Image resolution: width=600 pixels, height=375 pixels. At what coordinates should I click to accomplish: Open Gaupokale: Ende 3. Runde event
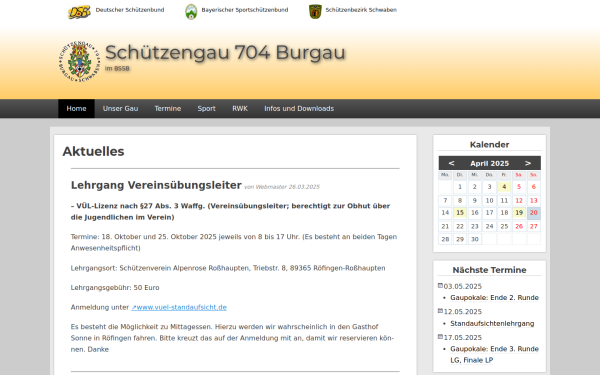(x=494, y=354)
